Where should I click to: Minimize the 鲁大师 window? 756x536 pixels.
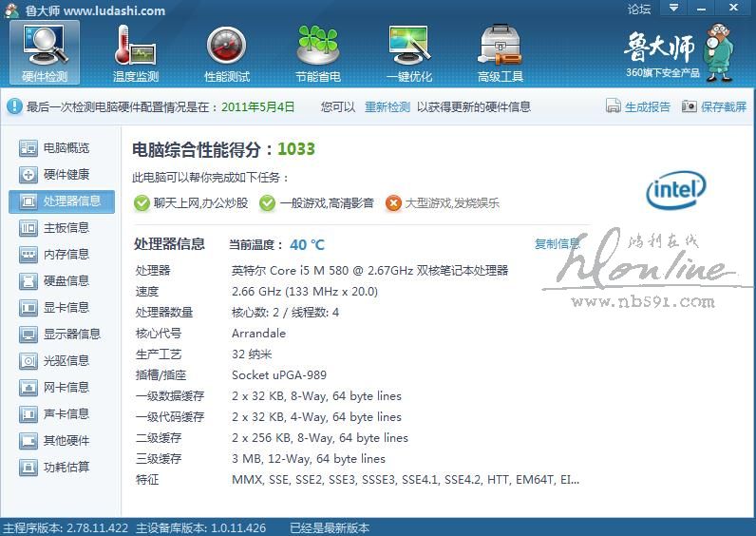click(702, 9)
